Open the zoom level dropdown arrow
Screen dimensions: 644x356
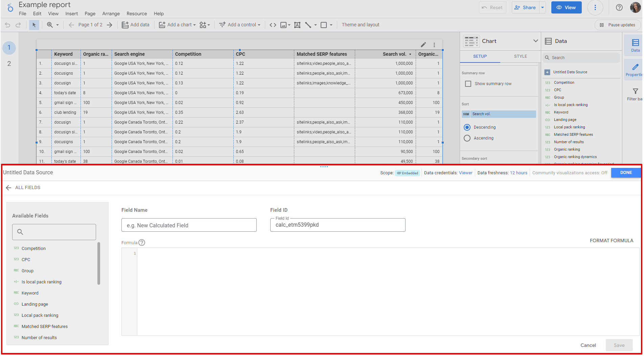pyautogui.click(x=57, y=25)
